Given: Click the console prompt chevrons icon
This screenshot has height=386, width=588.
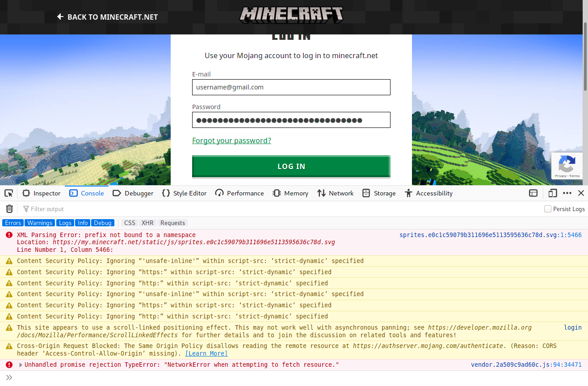Looking at the screenshot, I should pos(9,378).
